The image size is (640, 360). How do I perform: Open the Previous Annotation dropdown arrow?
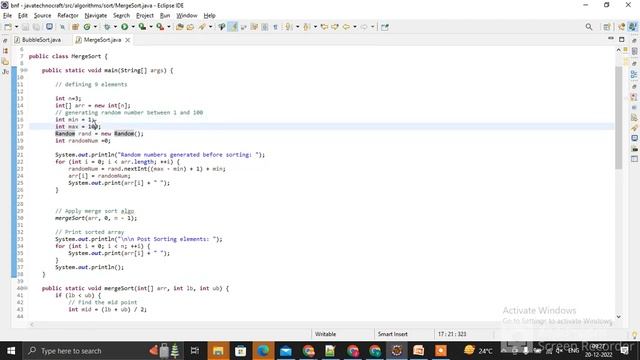pos(316,27)
